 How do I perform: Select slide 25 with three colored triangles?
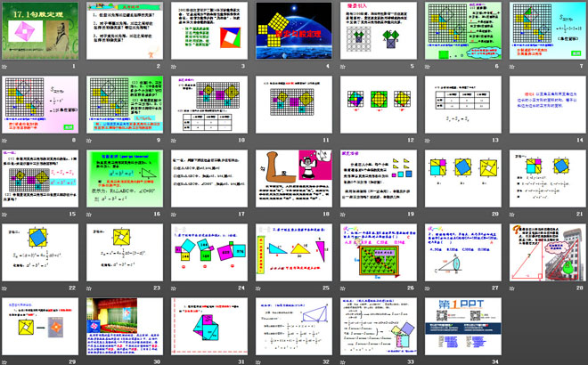(294, 253)
